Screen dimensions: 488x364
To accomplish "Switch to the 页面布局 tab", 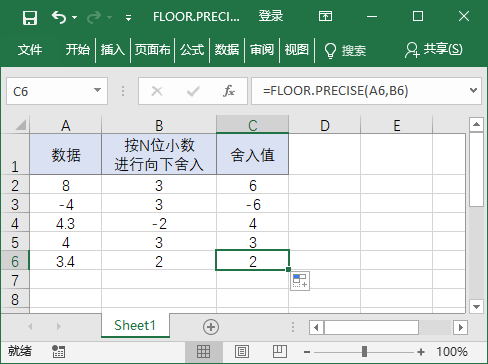I will [x=152, y=50].
